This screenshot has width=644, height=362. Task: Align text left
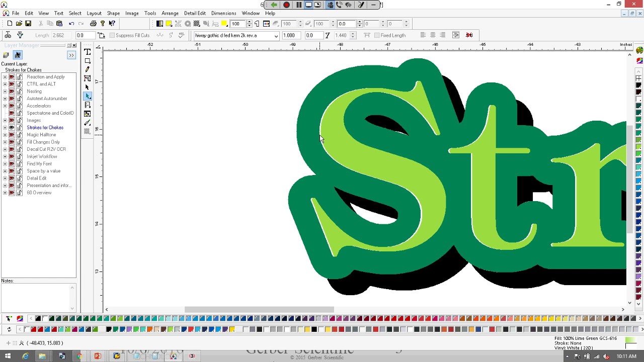[x=423, y=35]
